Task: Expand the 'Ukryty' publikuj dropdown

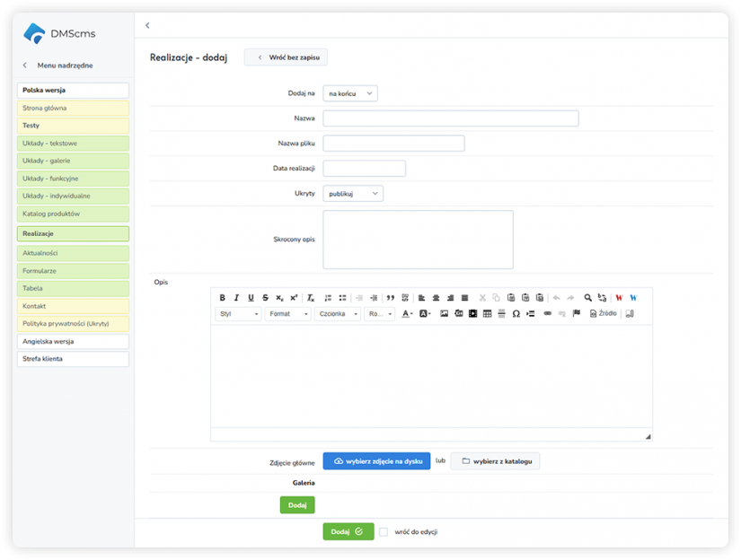Action: click(353, 193)
